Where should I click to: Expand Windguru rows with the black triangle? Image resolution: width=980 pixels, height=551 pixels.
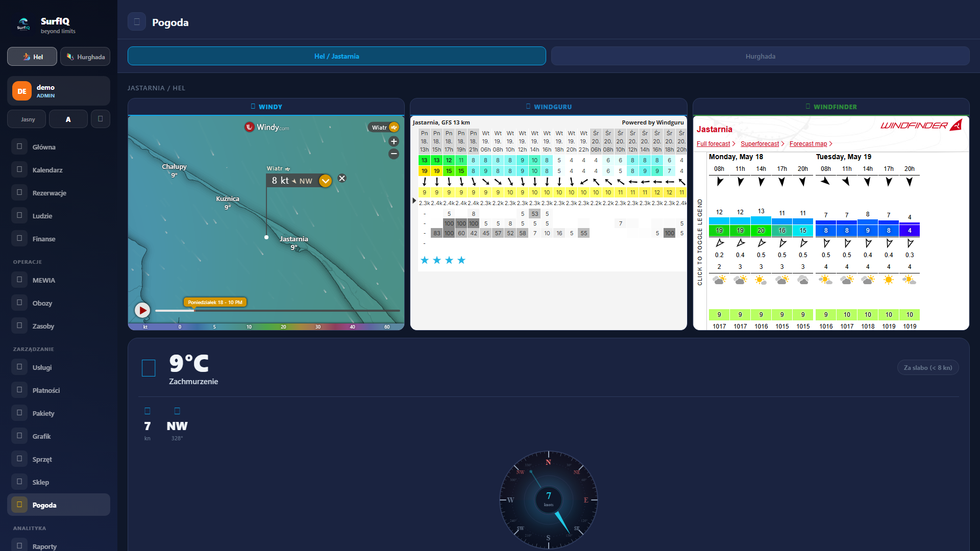[414, 201]
